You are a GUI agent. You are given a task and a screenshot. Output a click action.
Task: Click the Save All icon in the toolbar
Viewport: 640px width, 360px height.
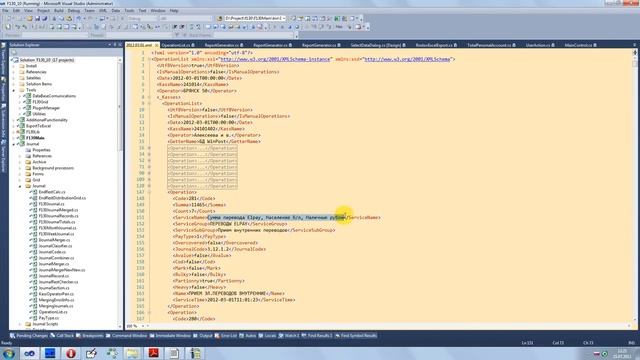(44, 19)
